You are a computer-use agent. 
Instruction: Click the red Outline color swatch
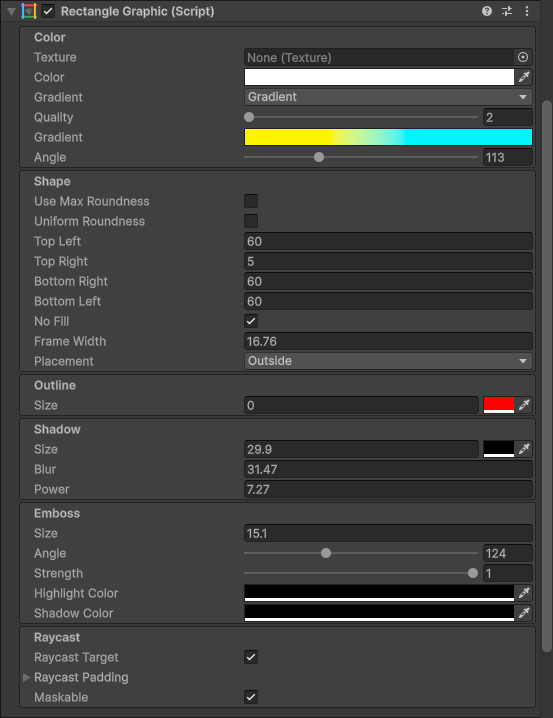click(499, 405)
